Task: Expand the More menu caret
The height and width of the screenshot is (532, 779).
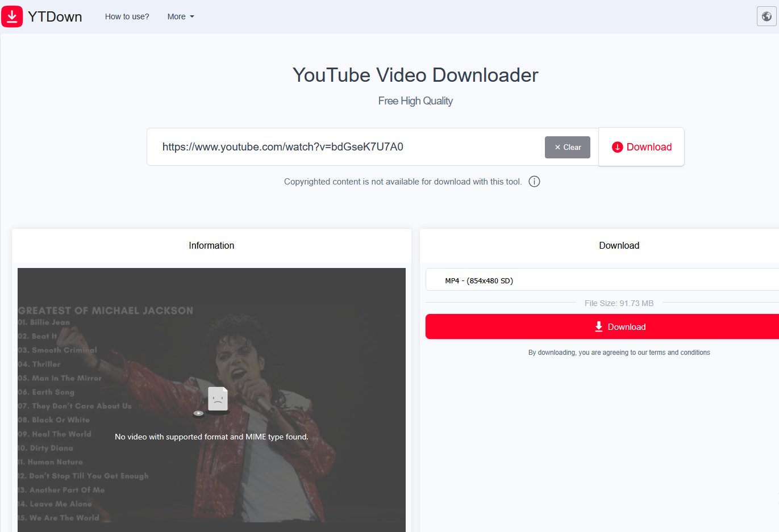Action: coord(192,17)
